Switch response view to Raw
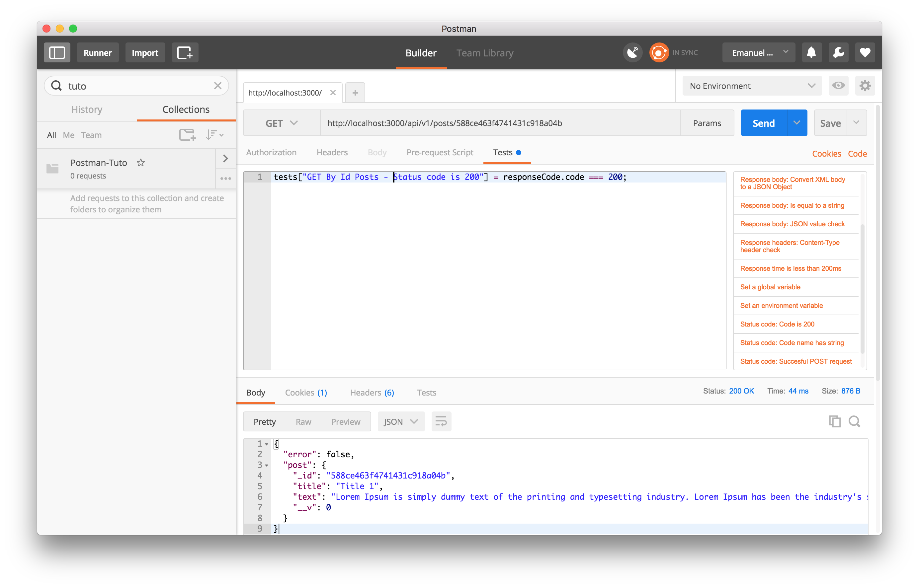Image resolution: width=919 pixels, height=588 pixels. coord(303,421)
